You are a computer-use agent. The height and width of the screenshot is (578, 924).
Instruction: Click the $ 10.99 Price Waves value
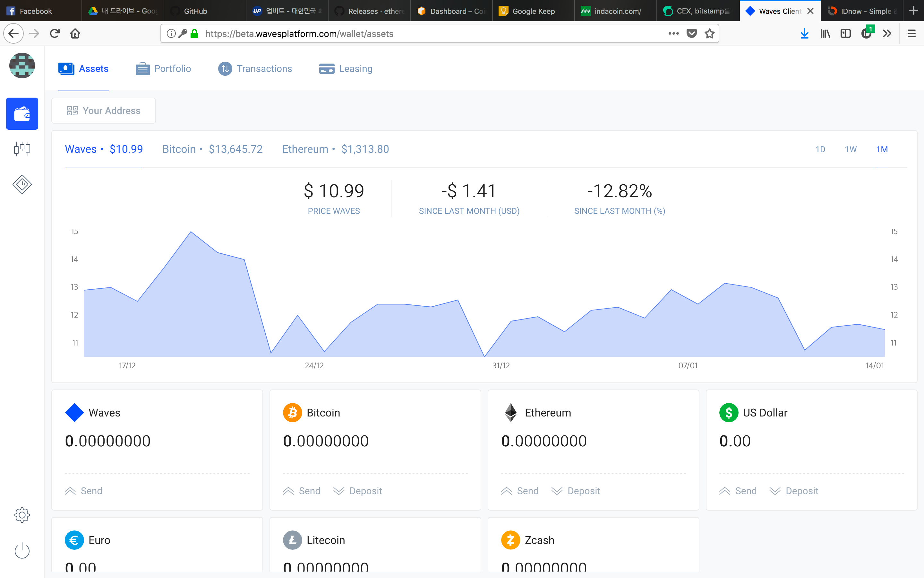tap(334, 191)
